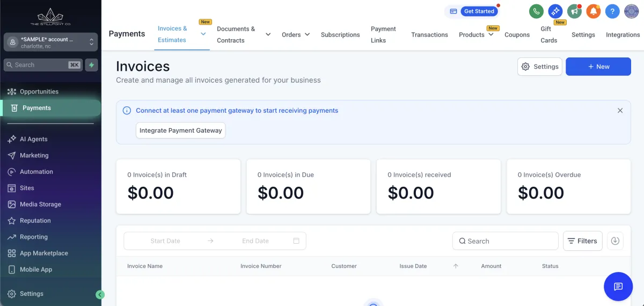Viewport: 644px width, 306px height.
Task: Switch to the Subscriptions tab
Action: click(340, 34)
